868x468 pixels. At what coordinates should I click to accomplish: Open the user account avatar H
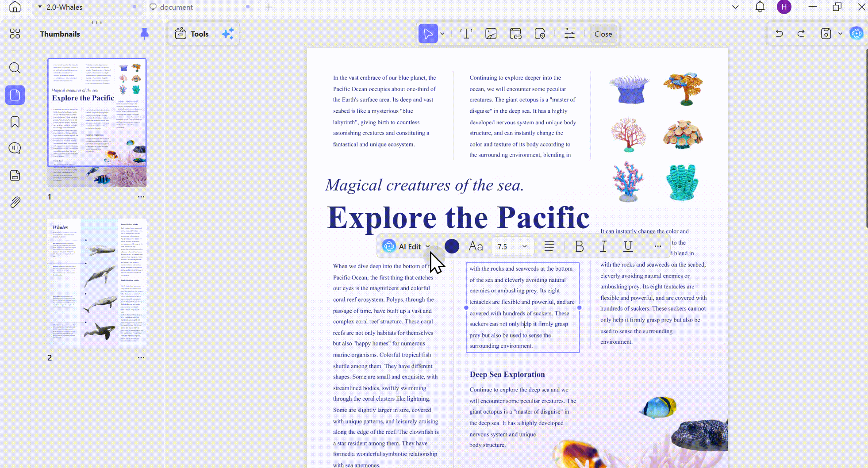(x=784, y=7)
